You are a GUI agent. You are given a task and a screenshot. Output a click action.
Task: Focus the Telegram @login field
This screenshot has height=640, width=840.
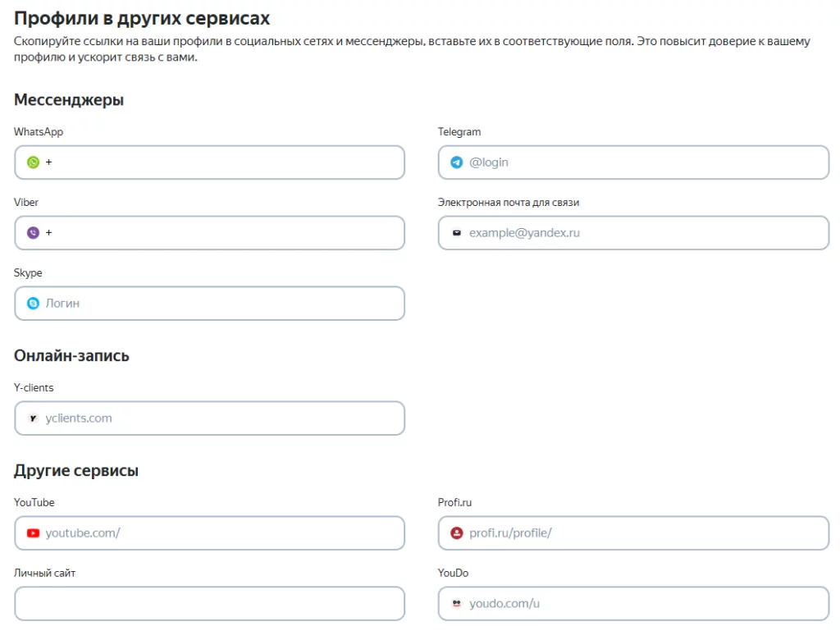[x=644, y=162]
